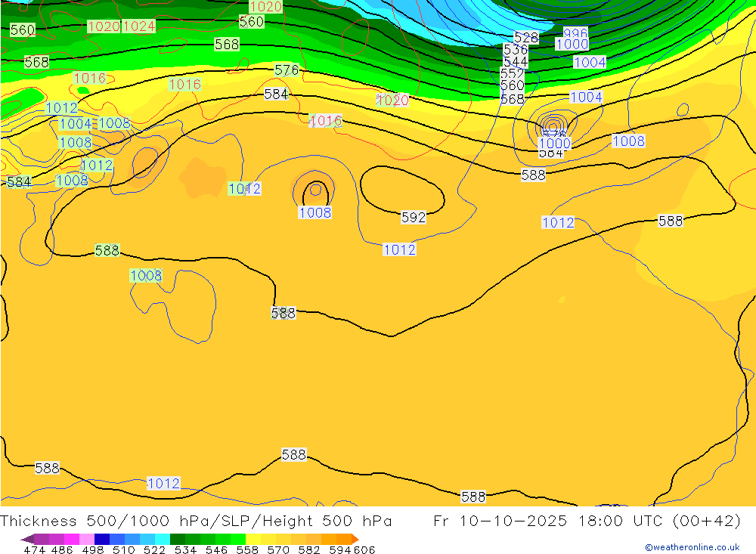Screen dimensions: 756x554
Task: Select legend value 510
Action: tap(123, 549)
